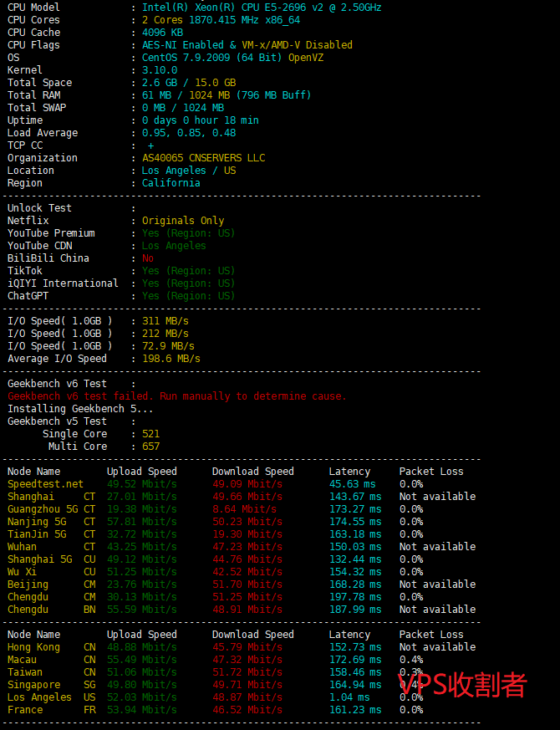This screenshot has height=730, width=560.
Task: Click the Multi Core score 657
Action: point(150,447)
